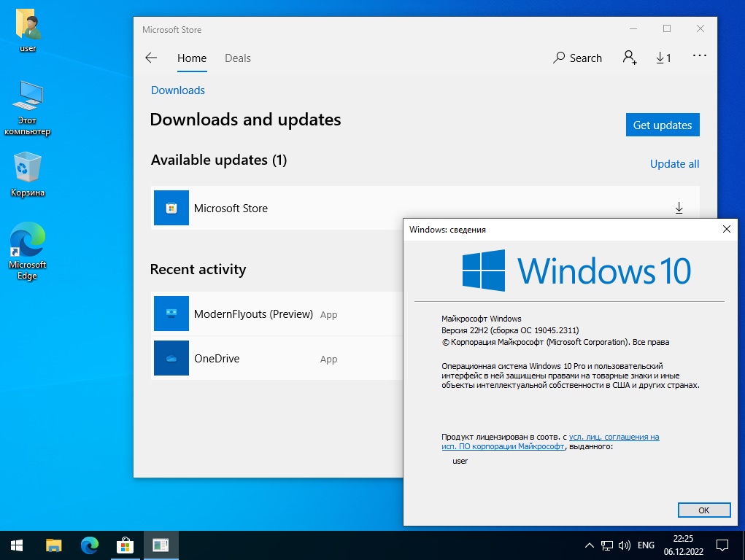The height and width of the screenshot is (560, 745).
Task: Click the OneDrive app icon
Action: tap(171, 358)
